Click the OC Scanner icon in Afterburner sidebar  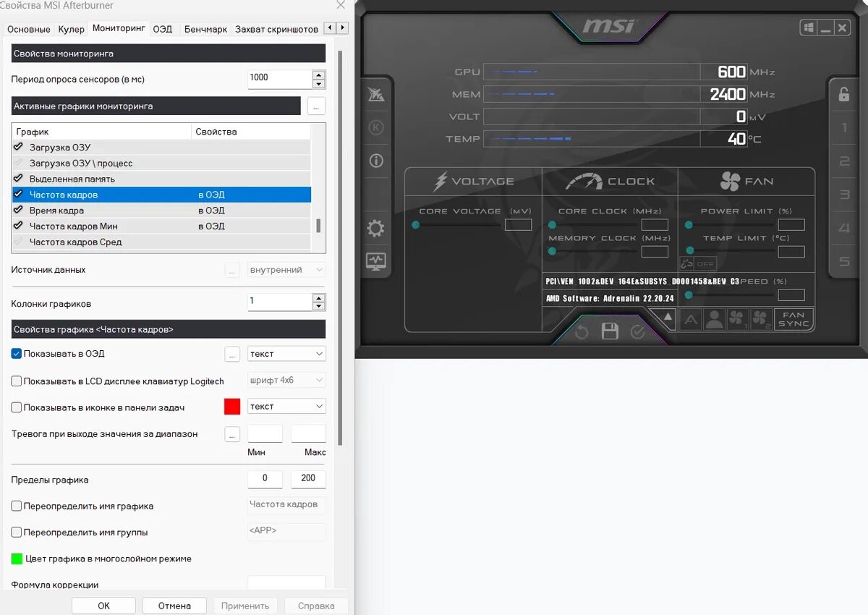(376, 94)
